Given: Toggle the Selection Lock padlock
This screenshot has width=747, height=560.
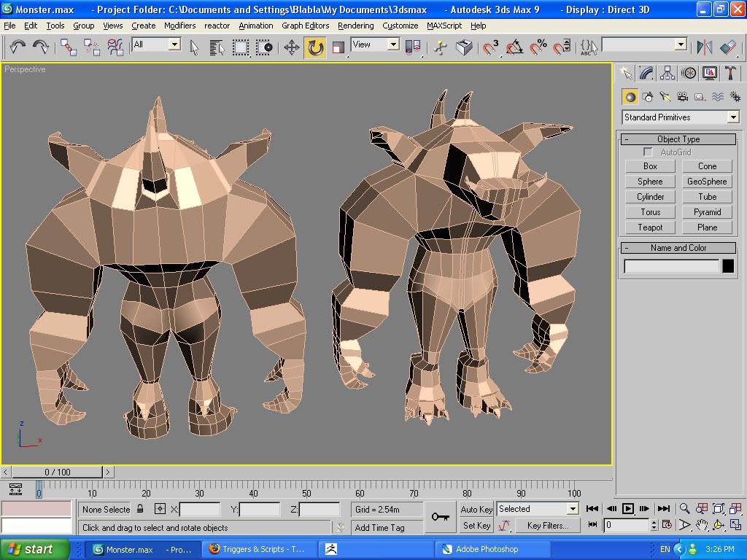Looking at the screenshot, I should [140, 508].
